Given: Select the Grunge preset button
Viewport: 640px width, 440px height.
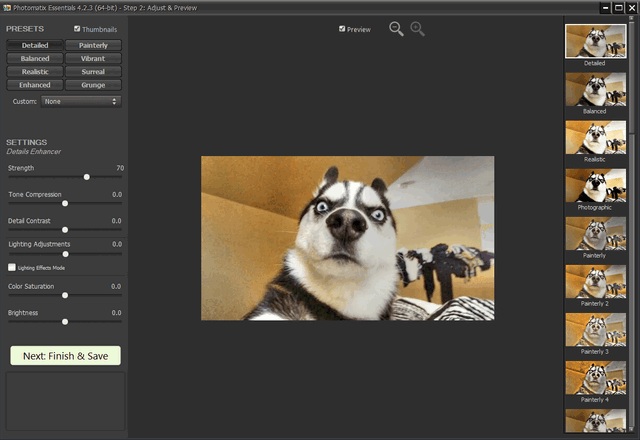Looking at the screenshot, I should pyautogui.click(x=93, y=85).
